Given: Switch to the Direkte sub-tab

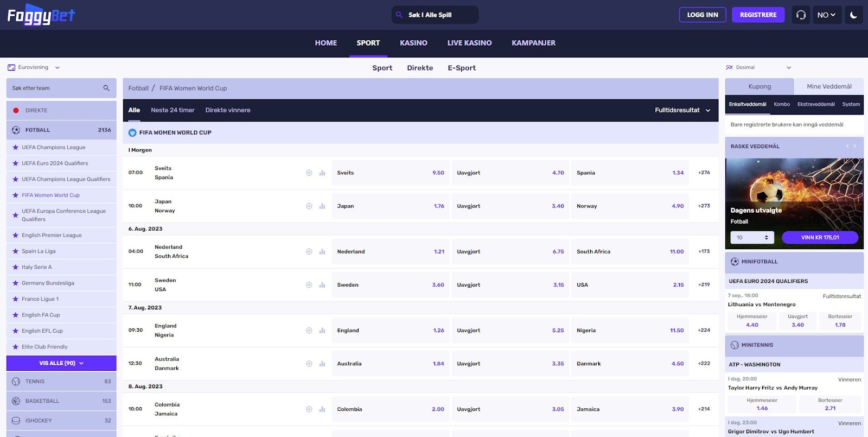Looking at the screenshot, I should [x=420, y=68].
